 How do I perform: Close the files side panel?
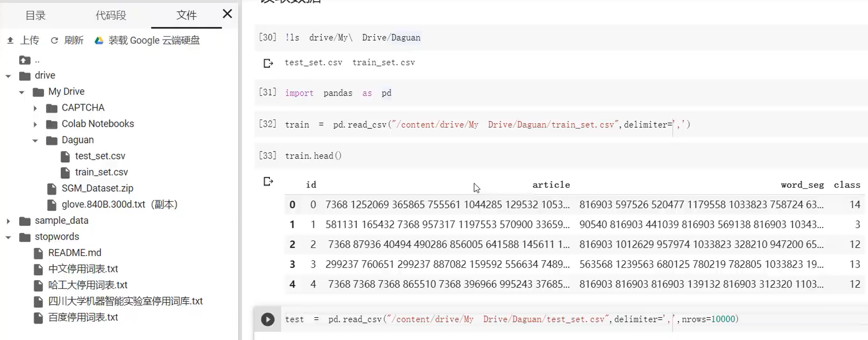228,14
